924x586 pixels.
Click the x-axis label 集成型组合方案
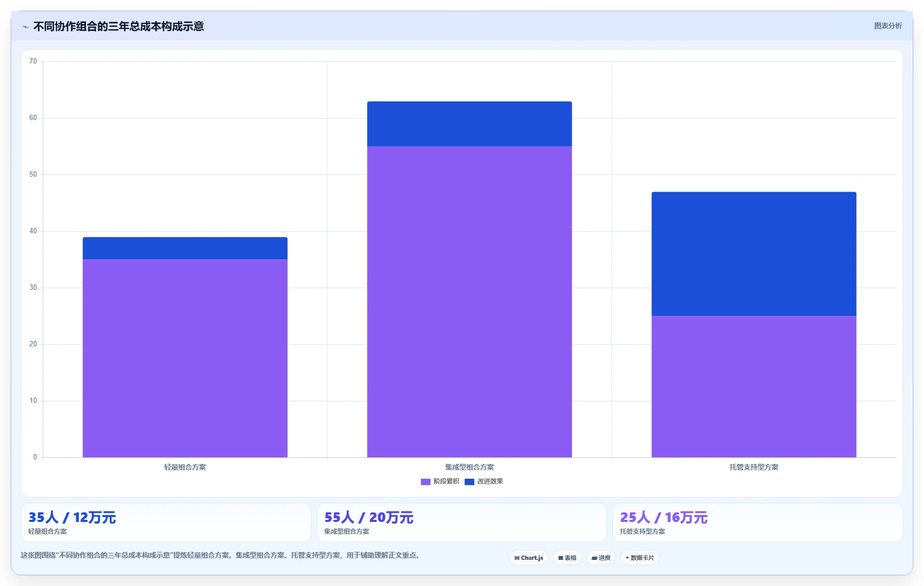click(x=469, y=467)
